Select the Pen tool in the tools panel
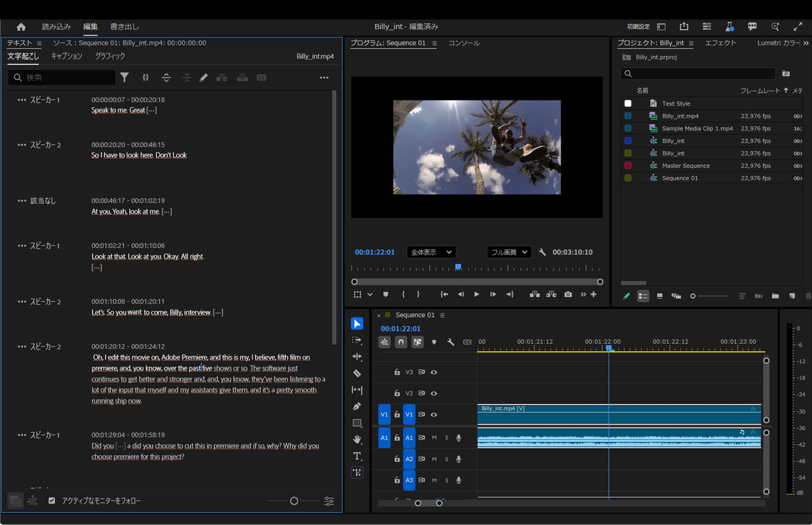Viewport: 812px width, 525px height. (x=357, y=407)
